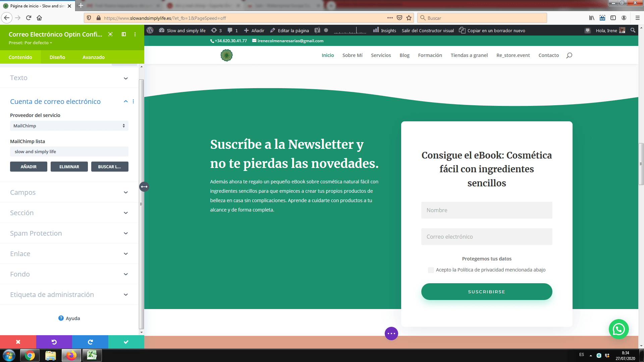Open the comments bubble in admin bar

pos(233,31)
